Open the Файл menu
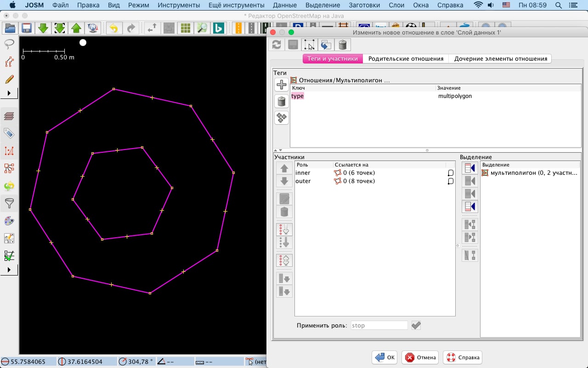Viewport: 588px width, 368px height. [61, 5]
